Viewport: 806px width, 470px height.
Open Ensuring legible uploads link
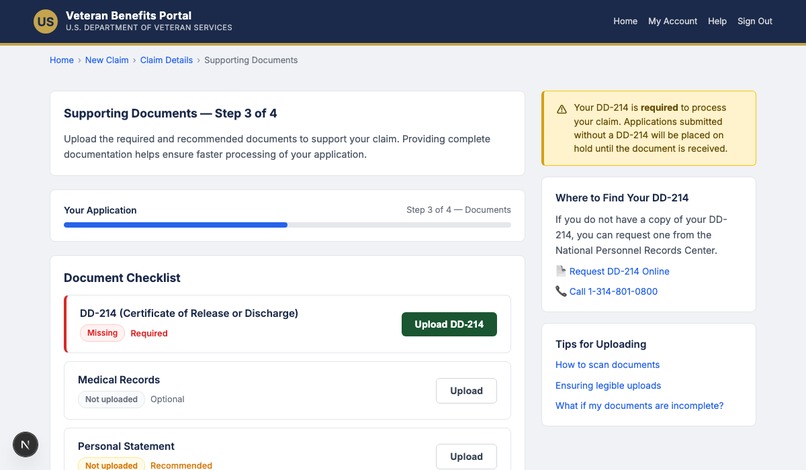(608, 386)
